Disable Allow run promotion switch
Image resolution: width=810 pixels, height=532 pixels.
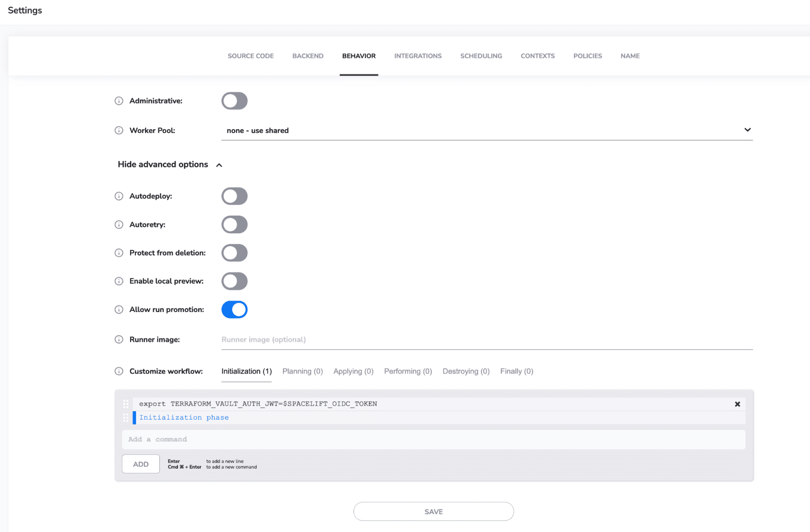pos(234,310)
